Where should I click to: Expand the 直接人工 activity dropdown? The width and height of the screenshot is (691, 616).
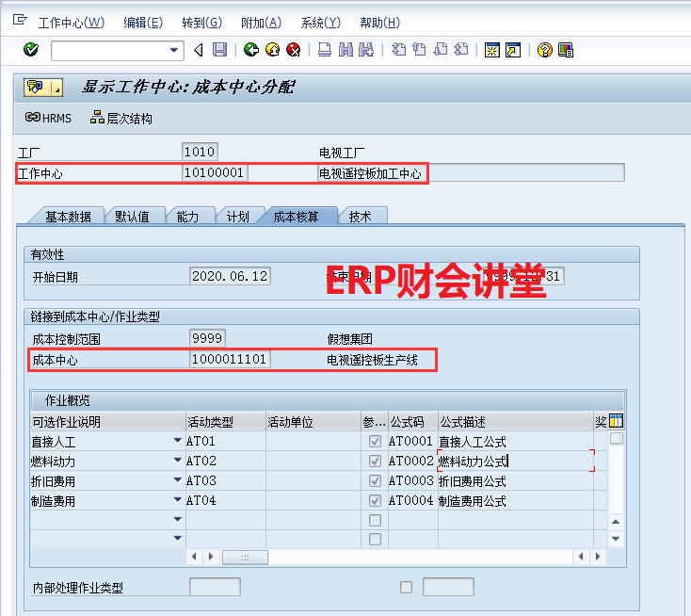177,441
